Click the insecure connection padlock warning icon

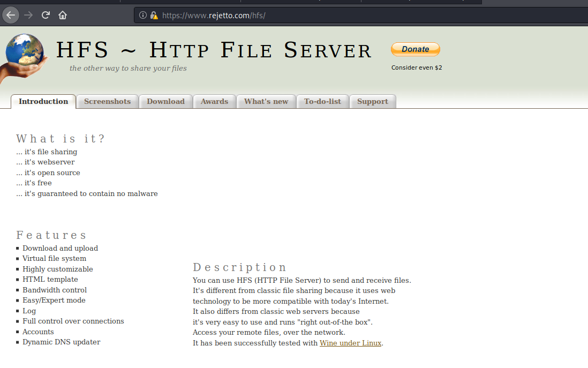coord(154,16)
